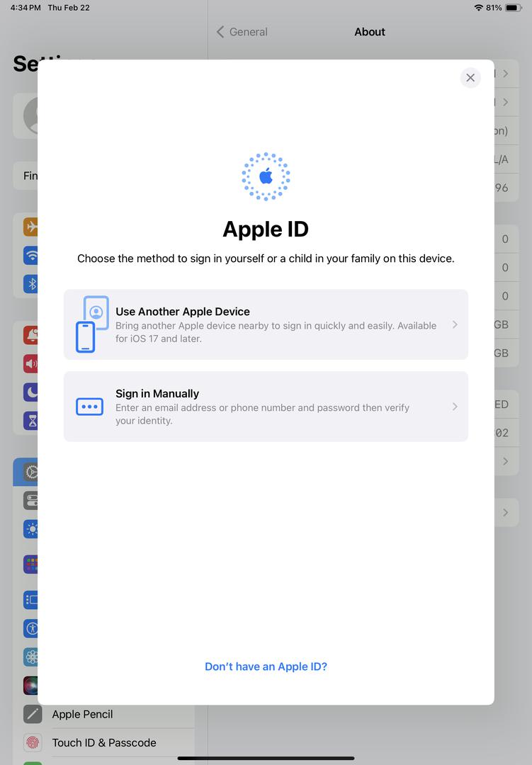Screen dimensions: 532x765
Task: Click the Apple ID dialog heading
Action: tap(266, 229)
